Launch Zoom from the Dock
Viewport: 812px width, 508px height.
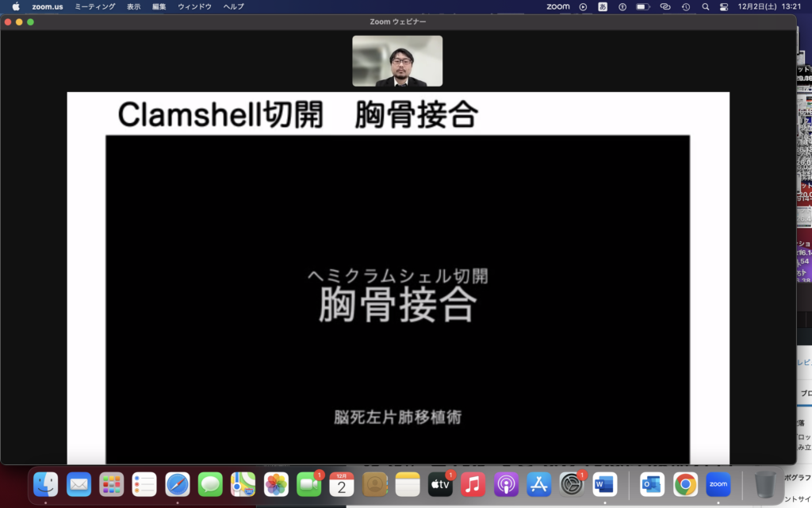point(718,484)
